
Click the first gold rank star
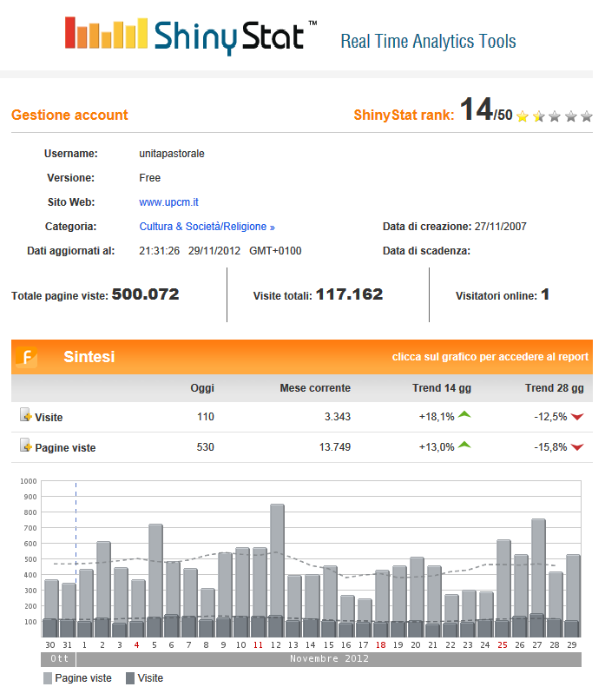click(x=523, y=116)
